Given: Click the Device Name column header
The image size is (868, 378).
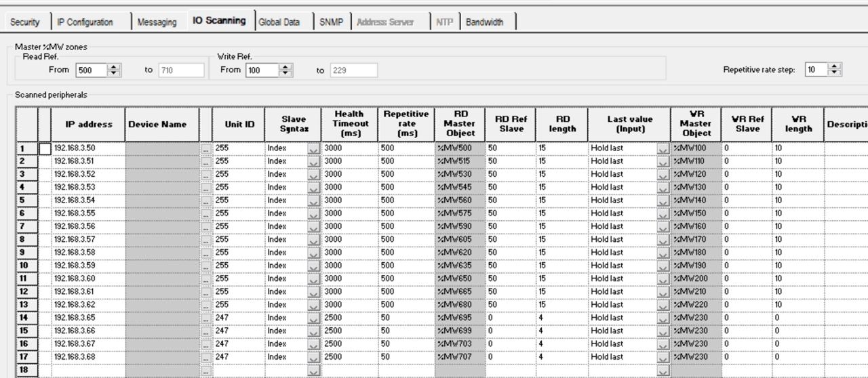Looking at the screenshot, I should 162,124.
